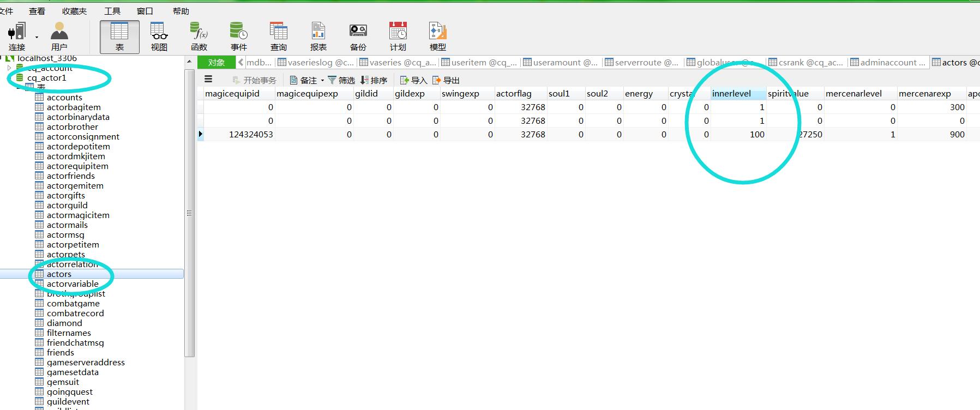Click the 事件 (Event) toolbar icon
The width and height of the screenshot is (980, 410).
point(238,36)
